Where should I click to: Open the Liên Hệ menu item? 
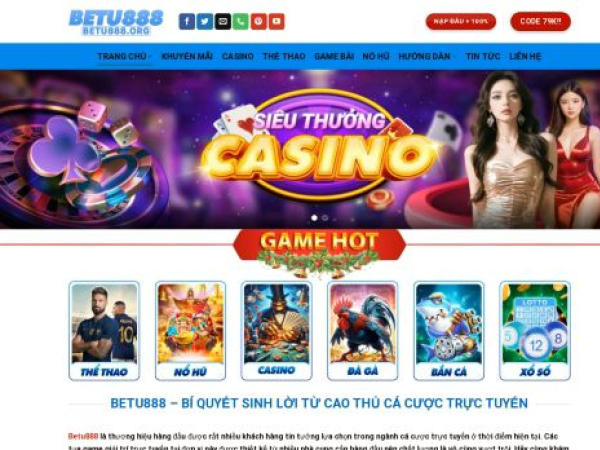(525, 56)
